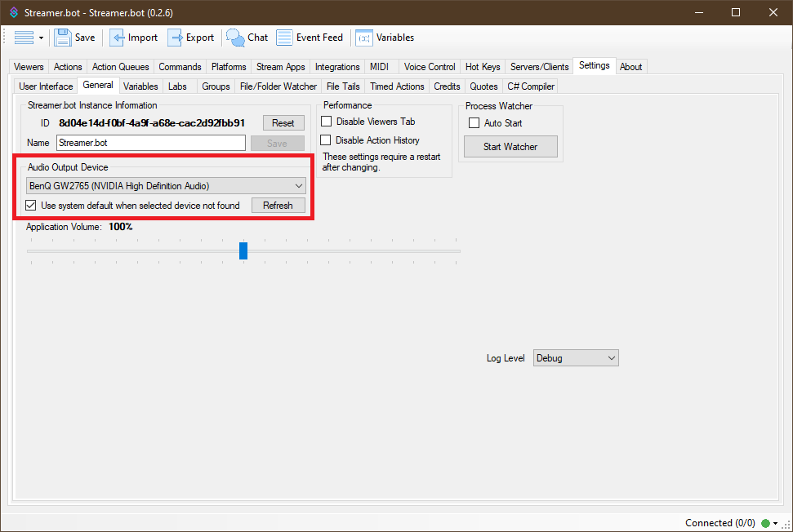Open the Action Queues tab
This screenshot has height=532, width=793.
[x=120, y=67]
